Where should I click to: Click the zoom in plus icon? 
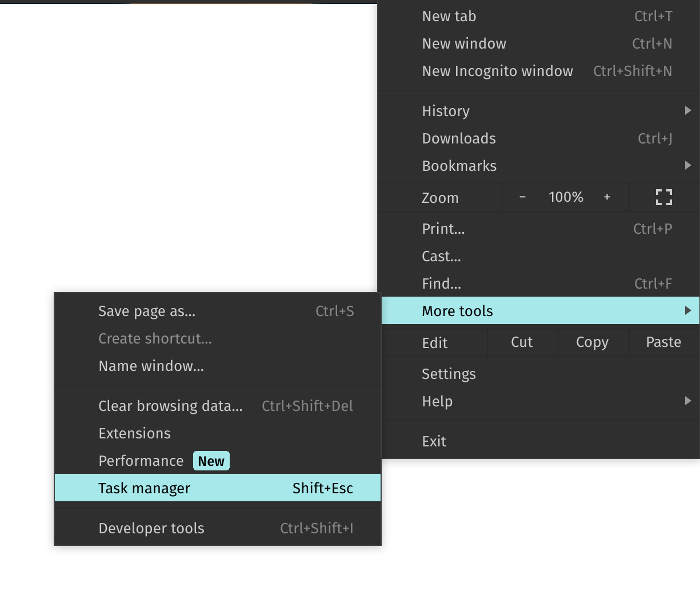pos(607,197)
